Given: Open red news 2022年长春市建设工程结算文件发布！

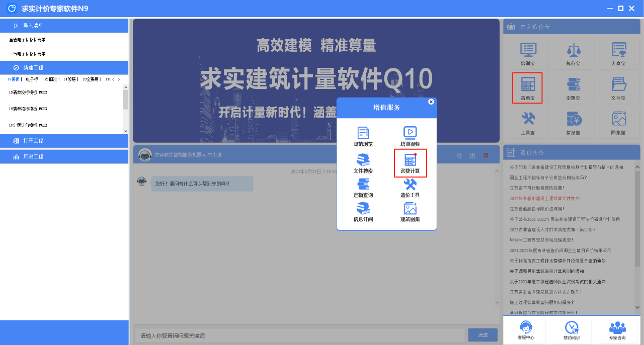Looking at the screenshot, I should [546, 198].
